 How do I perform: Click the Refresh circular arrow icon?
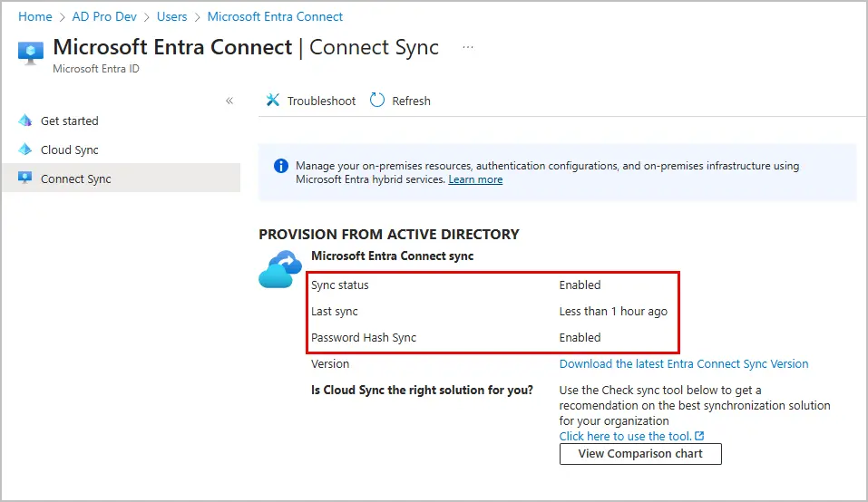[377, 101]
